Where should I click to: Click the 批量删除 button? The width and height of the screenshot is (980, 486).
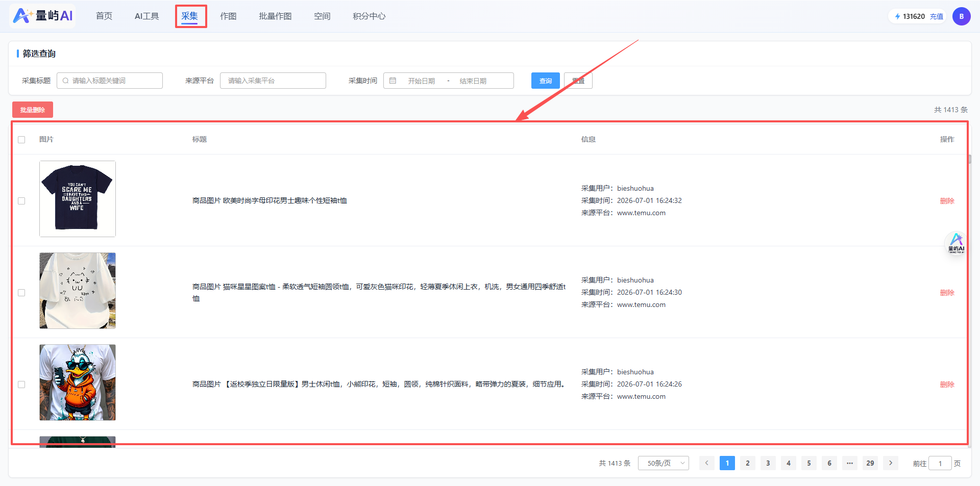(33, 110)
